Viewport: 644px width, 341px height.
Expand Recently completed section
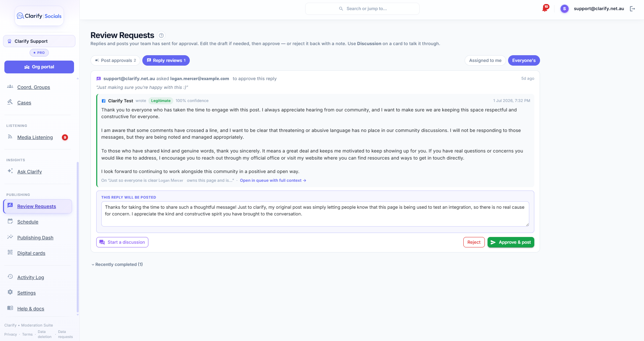point(117,265)
